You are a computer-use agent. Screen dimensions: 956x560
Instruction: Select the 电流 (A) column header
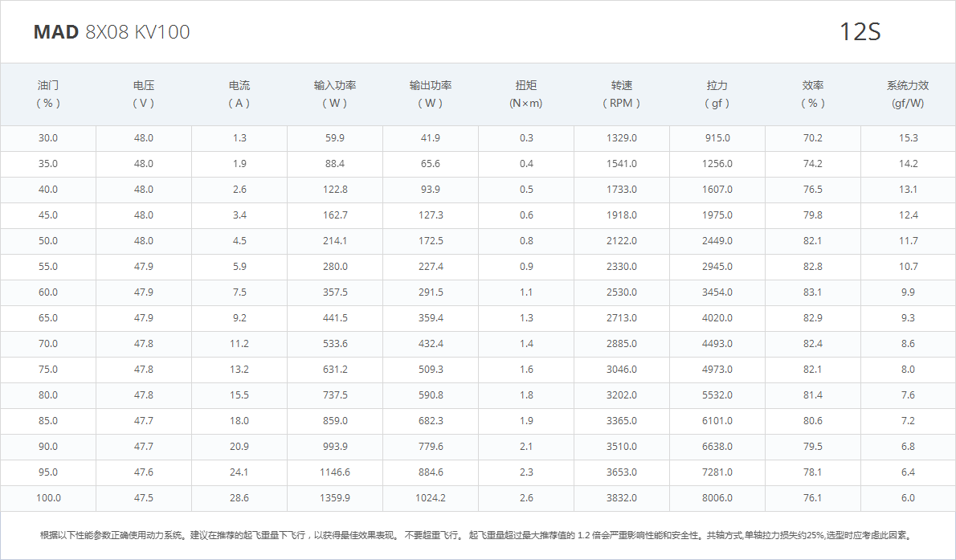tap(239, 95)
